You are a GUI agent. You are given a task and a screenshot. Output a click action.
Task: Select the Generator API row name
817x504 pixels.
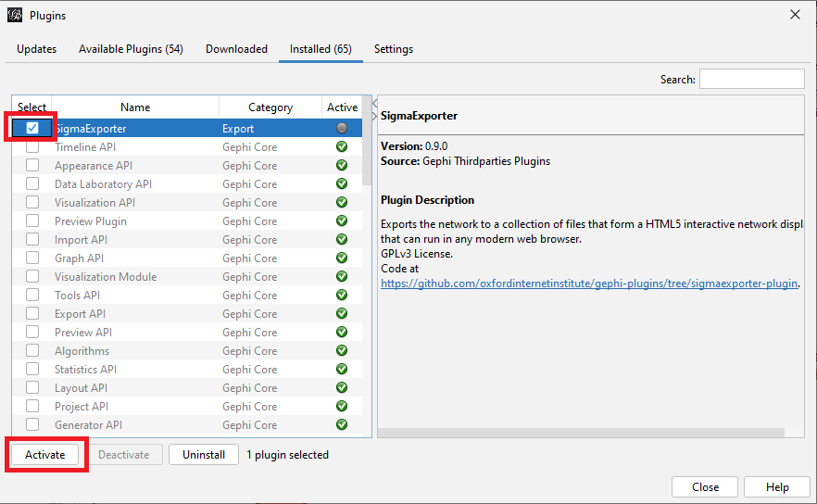[88, 425]
